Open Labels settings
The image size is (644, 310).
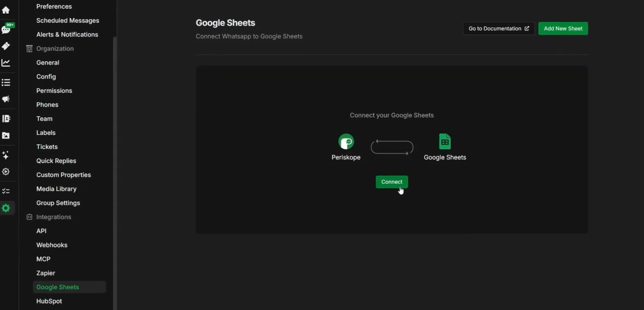point(46,133)
